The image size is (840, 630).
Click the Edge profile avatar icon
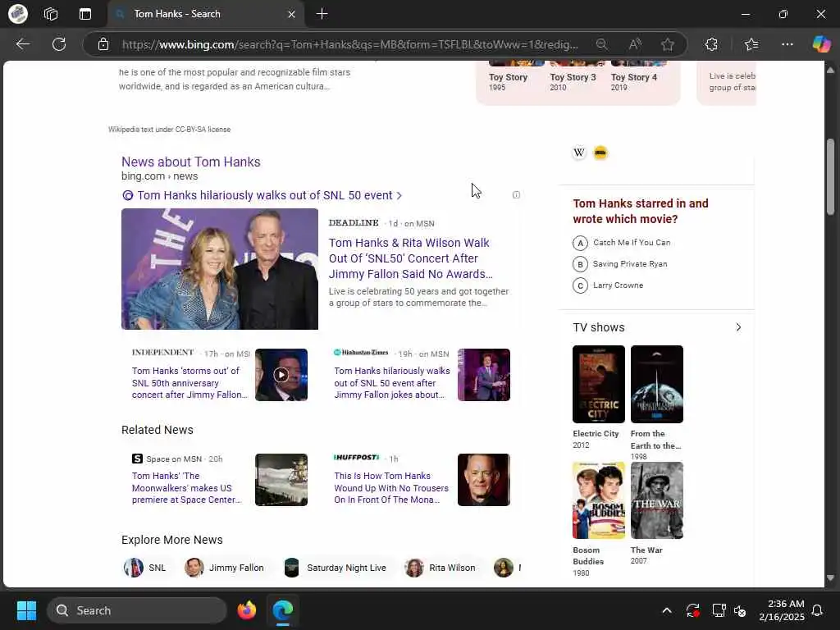coord(18,14)
